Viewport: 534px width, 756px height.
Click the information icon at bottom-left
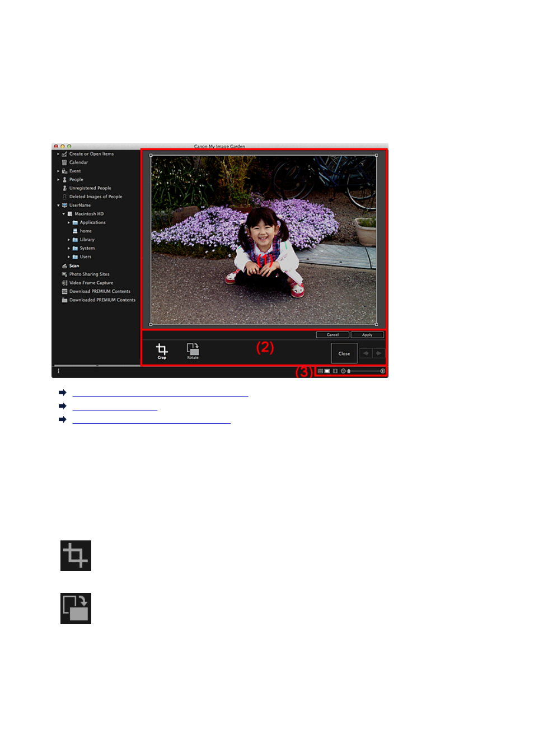tap(58, 371)
